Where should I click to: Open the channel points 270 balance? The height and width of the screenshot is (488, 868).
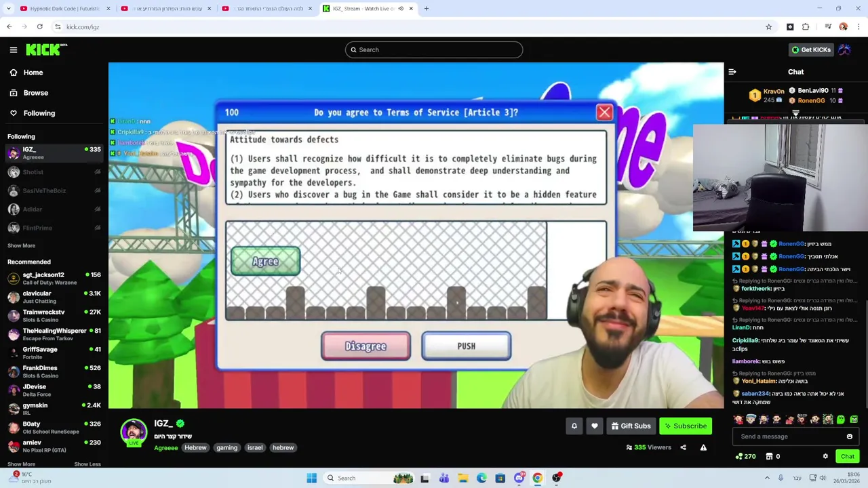coord(746,457)
